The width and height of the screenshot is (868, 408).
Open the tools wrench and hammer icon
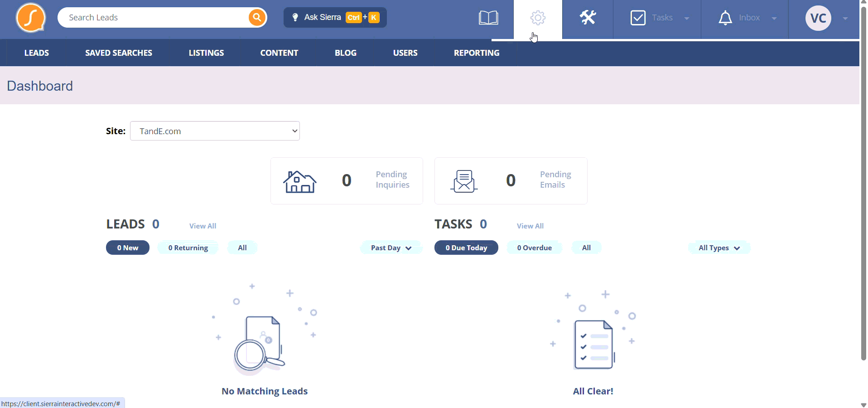click(x=588, y=18)
